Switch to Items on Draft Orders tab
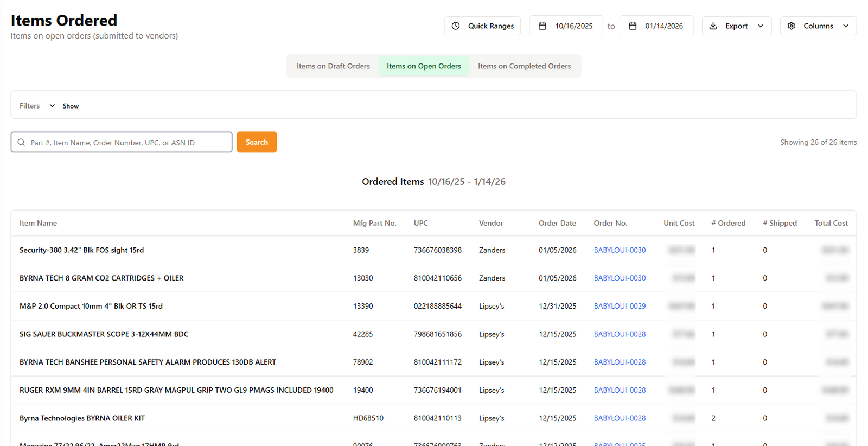The height and width of the screenshot is (446, 868). coord(333,66)
